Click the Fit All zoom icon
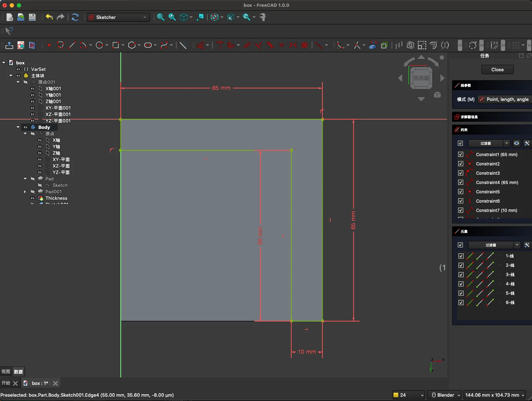The width and height of the screenshot is (532, 401). 161,17
